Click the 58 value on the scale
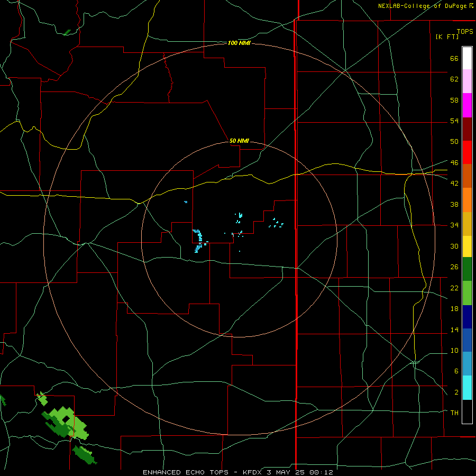476x476 pixels. click(x=454, y=100)
